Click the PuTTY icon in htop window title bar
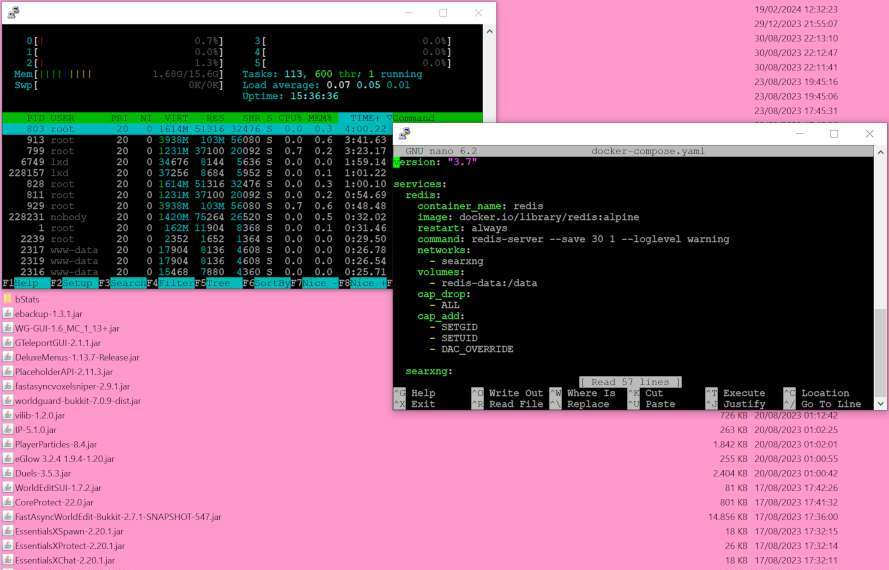This screenshot has width=889, height=570. 12,12
